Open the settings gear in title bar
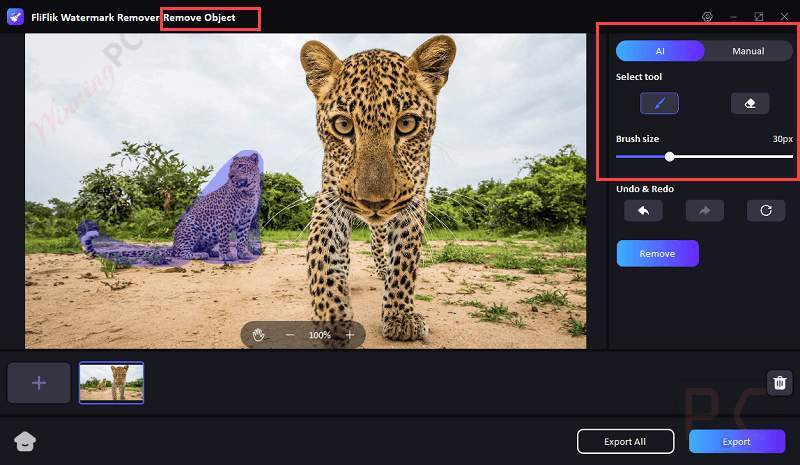800x465 pixels. click(x=707, y=17)
